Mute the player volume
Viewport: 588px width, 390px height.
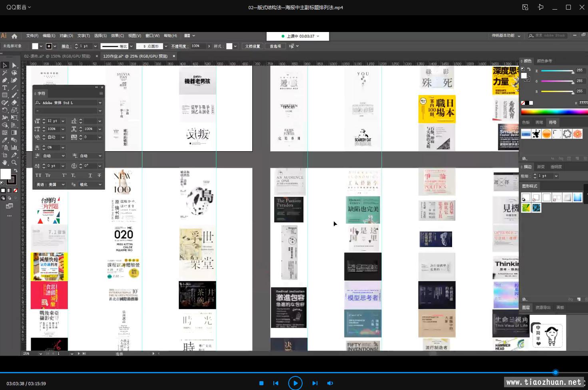click(x=330, y=383)
